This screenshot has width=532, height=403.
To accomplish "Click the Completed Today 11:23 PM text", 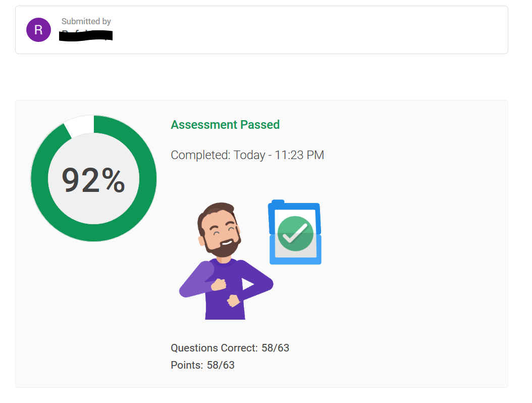I will pos(247,155).
